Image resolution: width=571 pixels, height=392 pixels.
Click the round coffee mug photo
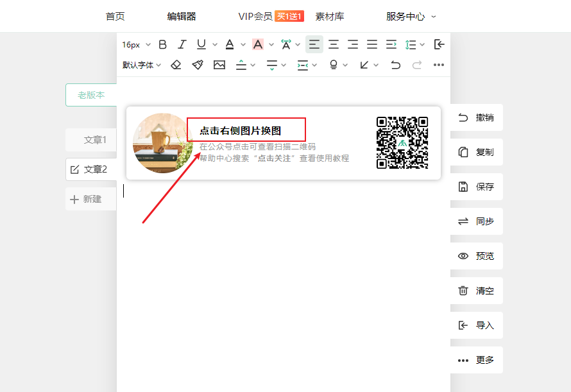[x=162, y=143]
